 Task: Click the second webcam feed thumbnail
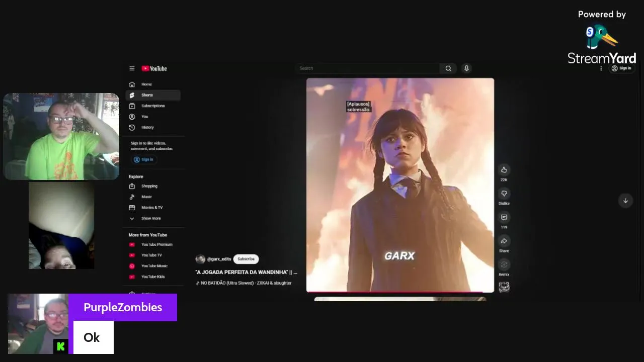coord(61,225)
